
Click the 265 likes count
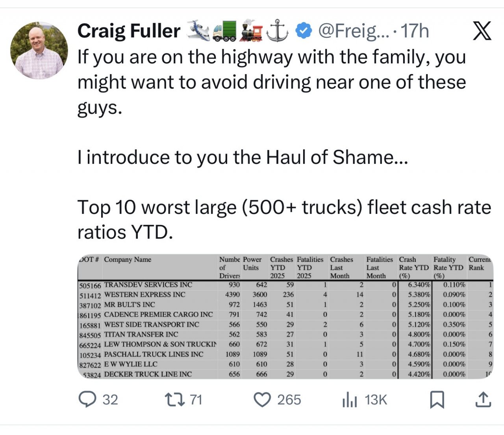[289, 400]
